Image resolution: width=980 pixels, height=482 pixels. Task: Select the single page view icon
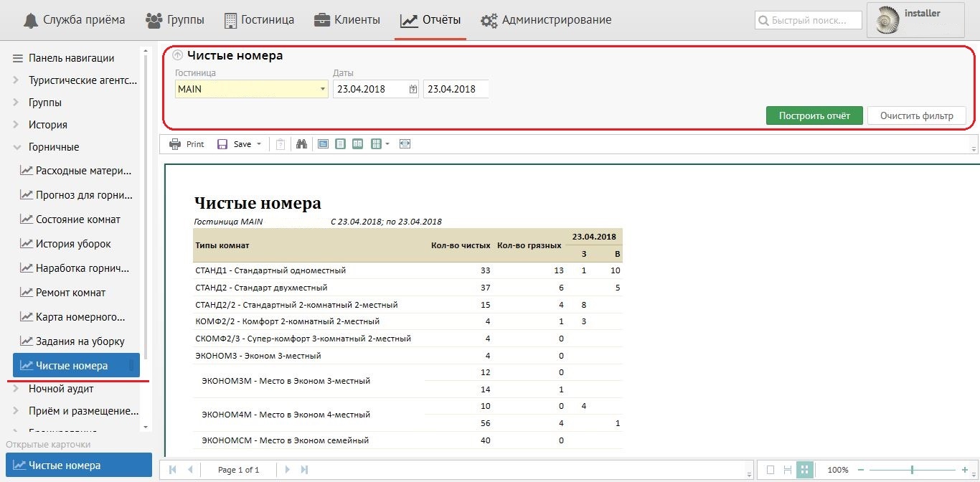click(x=340, y=144)
